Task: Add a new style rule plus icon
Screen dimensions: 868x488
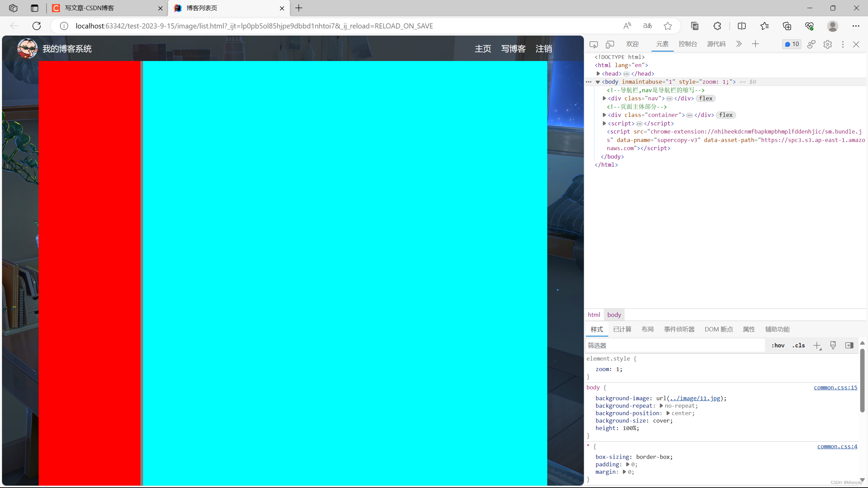Action: (817, 345)
